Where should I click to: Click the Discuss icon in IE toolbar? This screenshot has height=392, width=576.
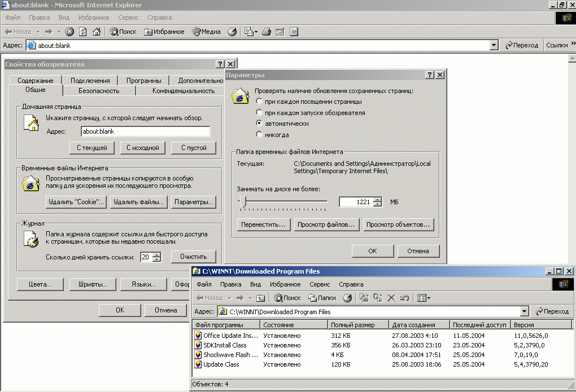294,32
